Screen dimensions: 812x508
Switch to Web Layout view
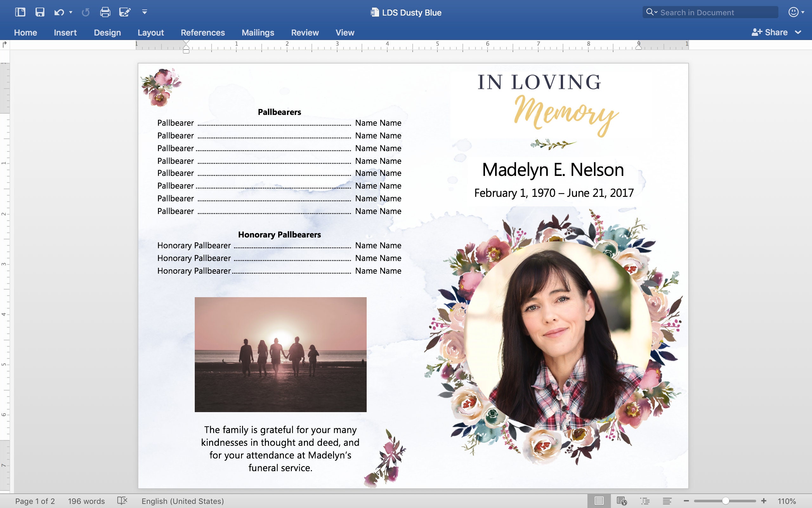[622, 501]
